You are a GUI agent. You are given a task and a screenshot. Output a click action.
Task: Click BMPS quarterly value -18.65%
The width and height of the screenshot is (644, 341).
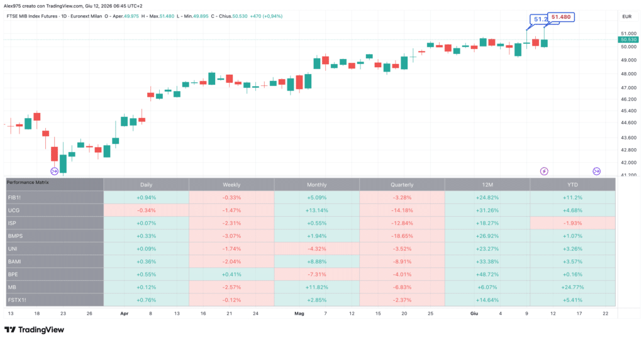(x=402, y=236)
